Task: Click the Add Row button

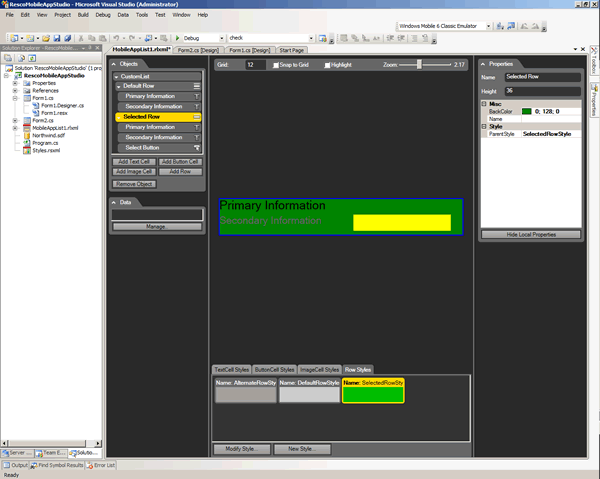Action: coord(180,172)
